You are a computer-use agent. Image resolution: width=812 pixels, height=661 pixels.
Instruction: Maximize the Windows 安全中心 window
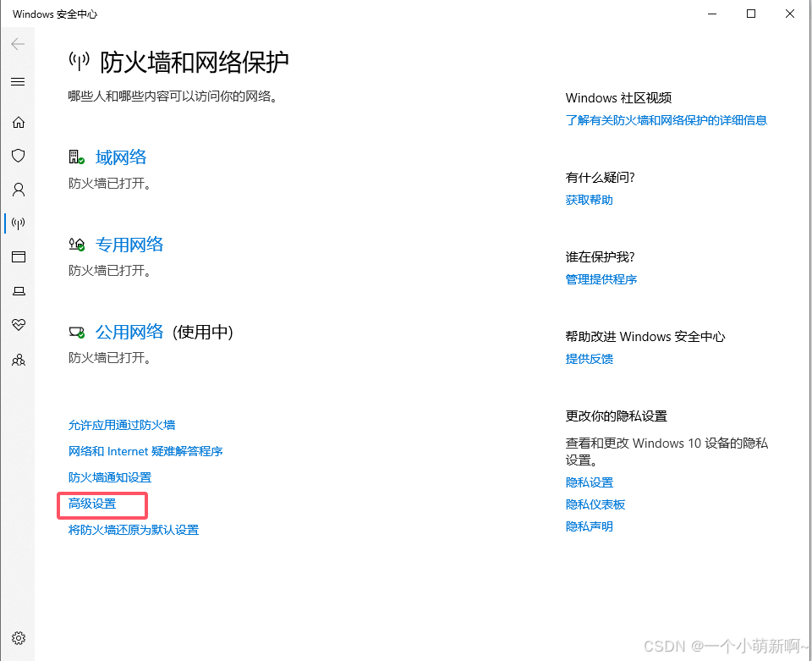pyautogui.click(x=751, y=14)
